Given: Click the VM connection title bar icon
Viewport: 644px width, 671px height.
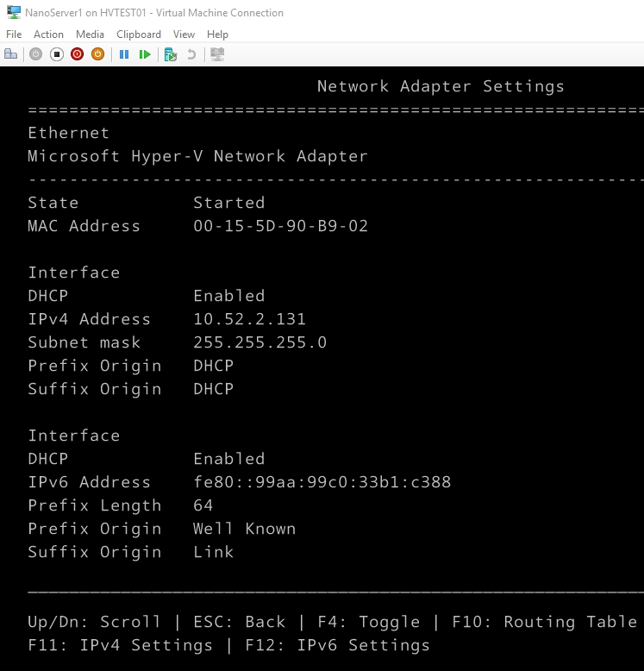Looking at the screenshot, I should tap(13, 13).
